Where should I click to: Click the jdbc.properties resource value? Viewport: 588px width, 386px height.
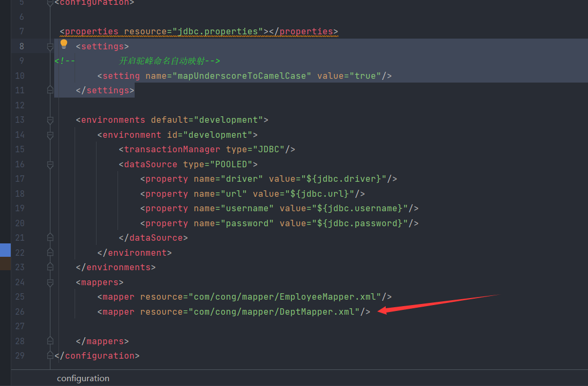point(218,32)
